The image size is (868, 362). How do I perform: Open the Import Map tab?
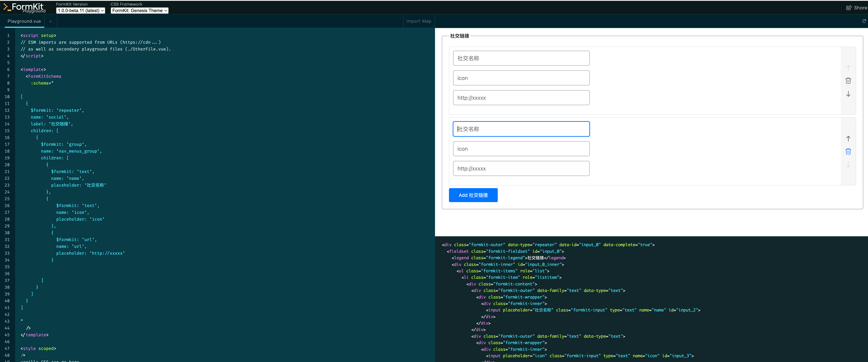pos(419,21)
